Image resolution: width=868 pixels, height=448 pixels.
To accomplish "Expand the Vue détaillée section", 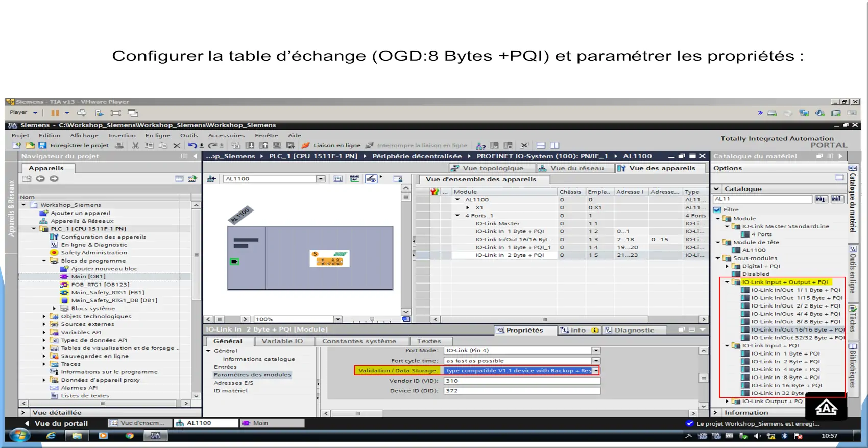I will (x=22, y=413).
